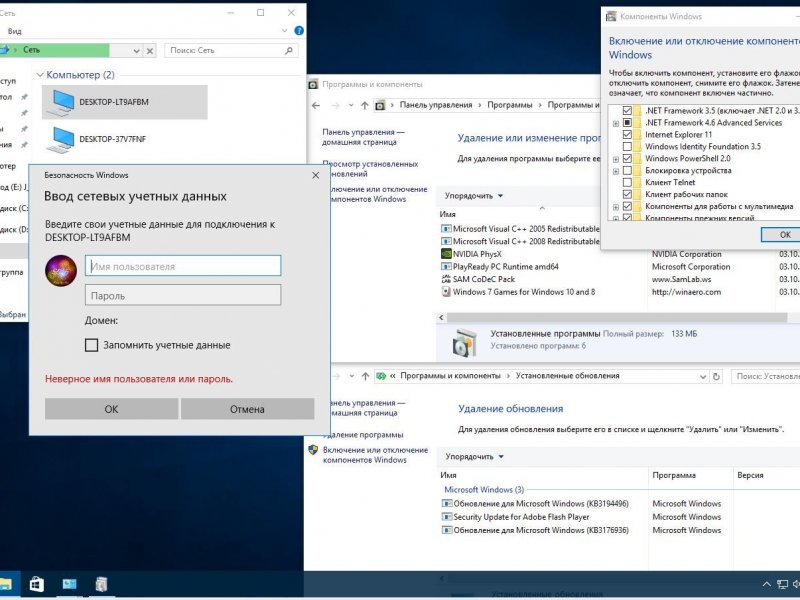Click the Имя пользователя field
Image resolution: width=800 pixels, height=600 pixels.
point(183,266)
